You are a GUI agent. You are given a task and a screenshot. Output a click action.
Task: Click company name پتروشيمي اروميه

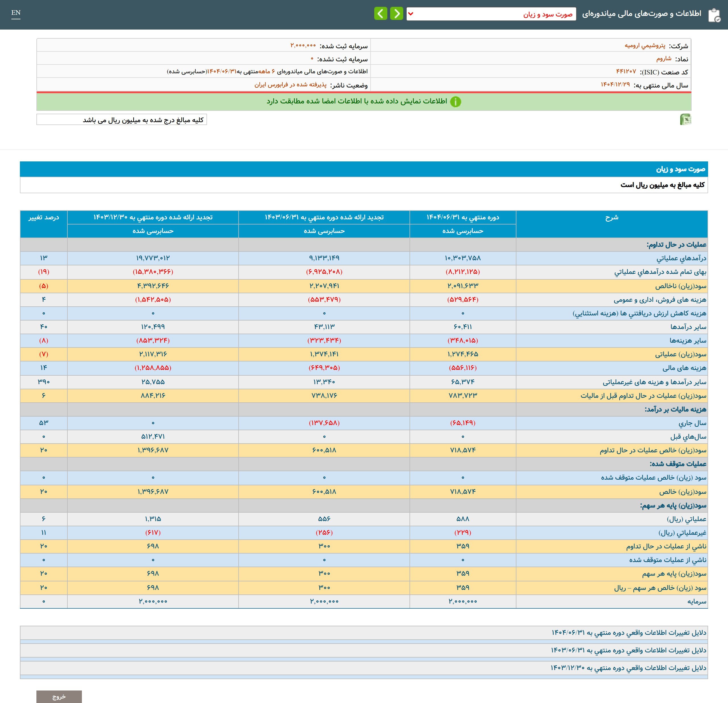click(x=645, y=46)
